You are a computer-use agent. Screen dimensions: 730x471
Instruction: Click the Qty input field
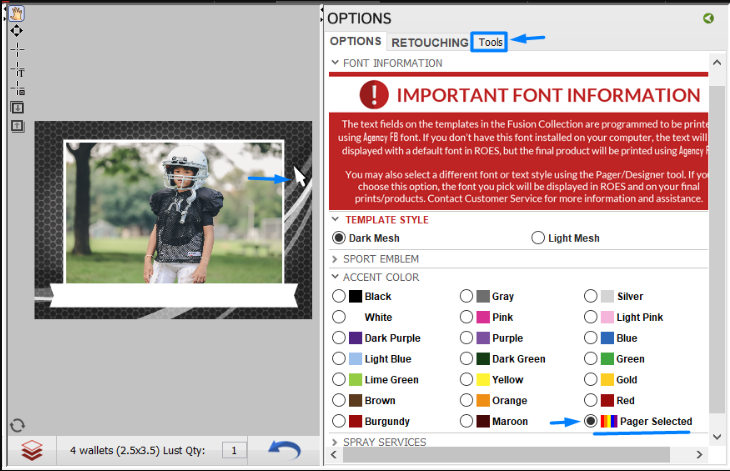[x=233, y=451]
